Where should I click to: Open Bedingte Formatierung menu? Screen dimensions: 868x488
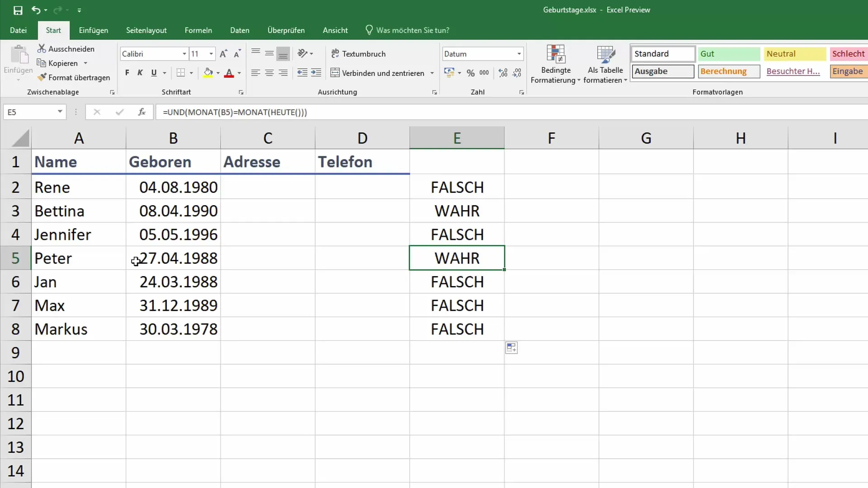point(556,64)
